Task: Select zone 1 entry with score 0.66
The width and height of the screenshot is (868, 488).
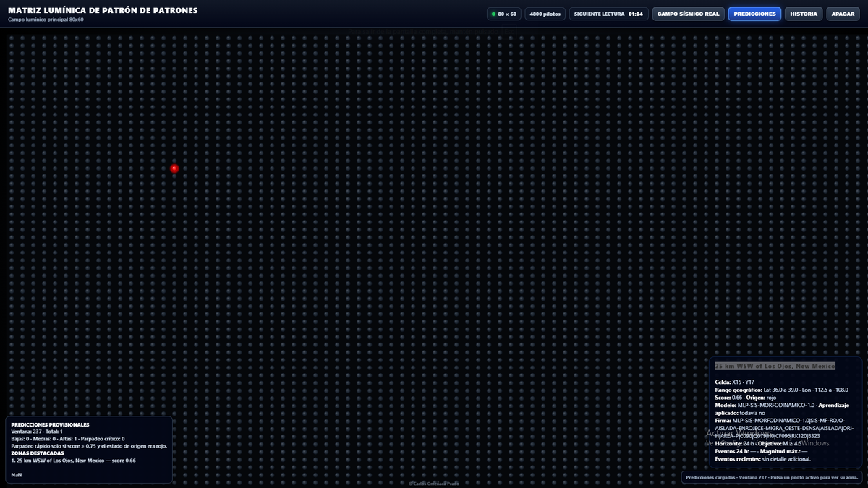Action: coord(74,461)
